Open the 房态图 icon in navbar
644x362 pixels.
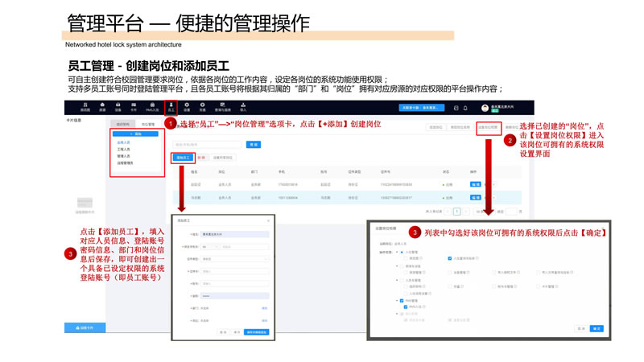(85, 107)
